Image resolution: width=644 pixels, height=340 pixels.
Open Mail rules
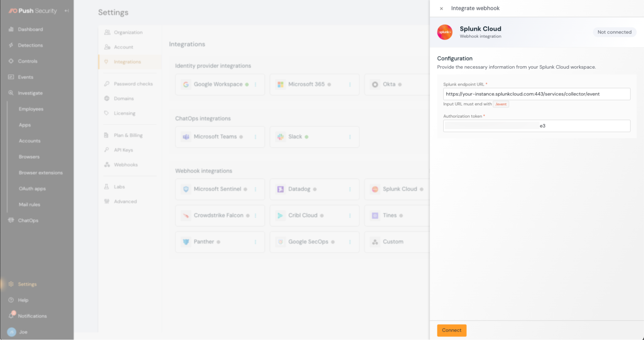click(29, 205)
